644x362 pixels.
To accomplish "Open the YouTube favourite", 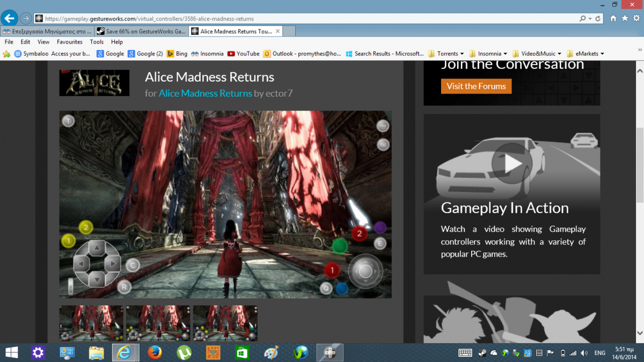I will [x=244, y=54].
